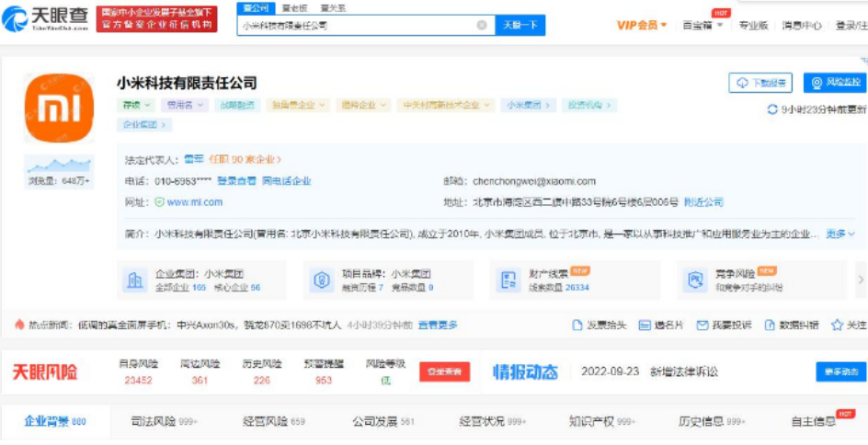Click the refresh update icon
The height and width of the screenshot is (445, 868).
771,109
